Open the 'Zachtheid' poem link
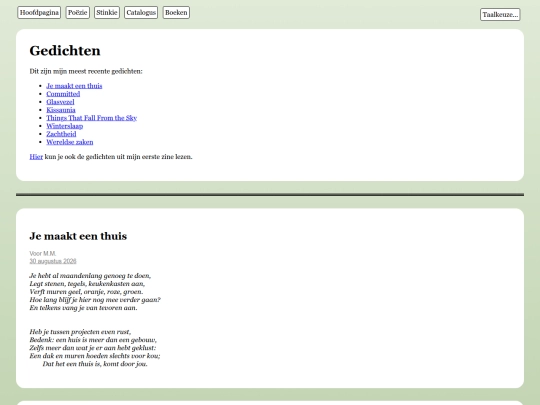 point(61,134)
